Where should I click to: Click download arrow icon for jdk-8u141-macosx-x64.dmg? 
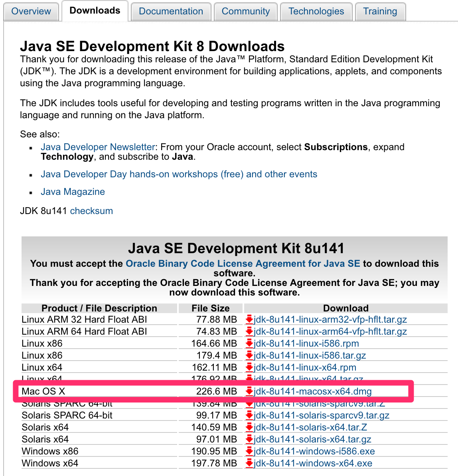tap(249, 391)
